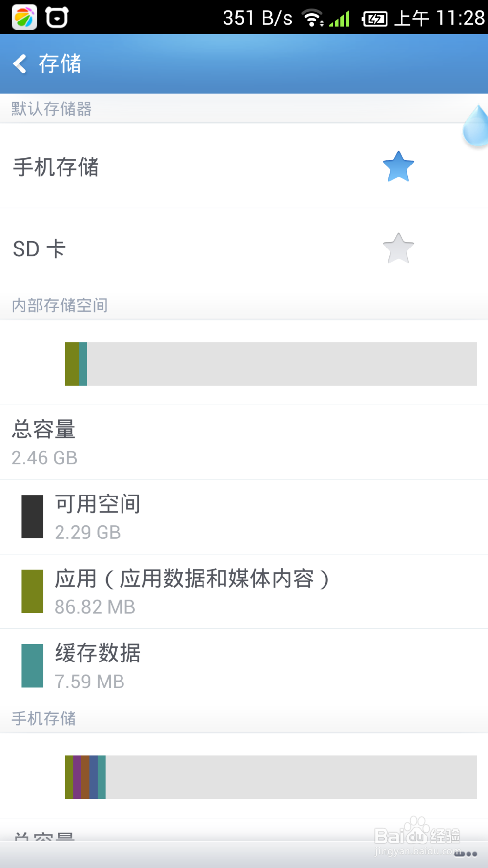Open the bear face notification icon
This screenshot has height=868, width=488.
57,18
